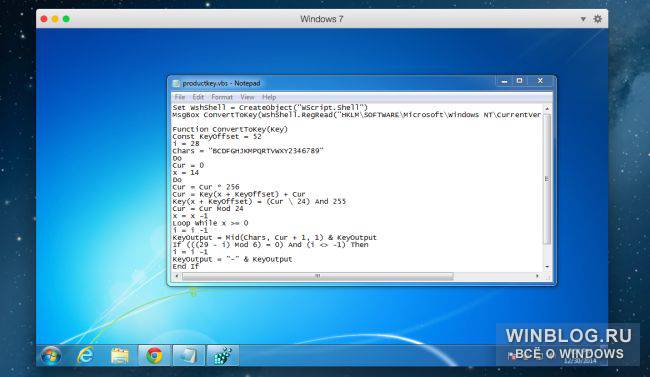Viewport: 650px width, 377px height.
Task: Open the Format menu in Notepad
Action: pyautogui.click(x=222, y=97)
